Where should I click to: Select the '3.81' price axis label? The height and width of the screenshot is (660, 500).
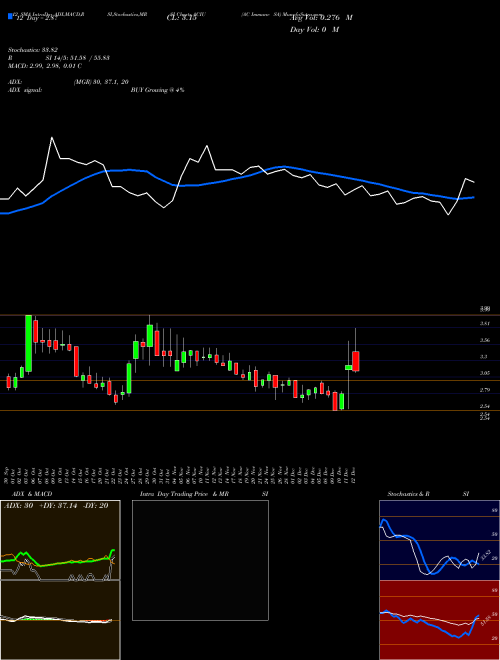(x=484, y=324)
